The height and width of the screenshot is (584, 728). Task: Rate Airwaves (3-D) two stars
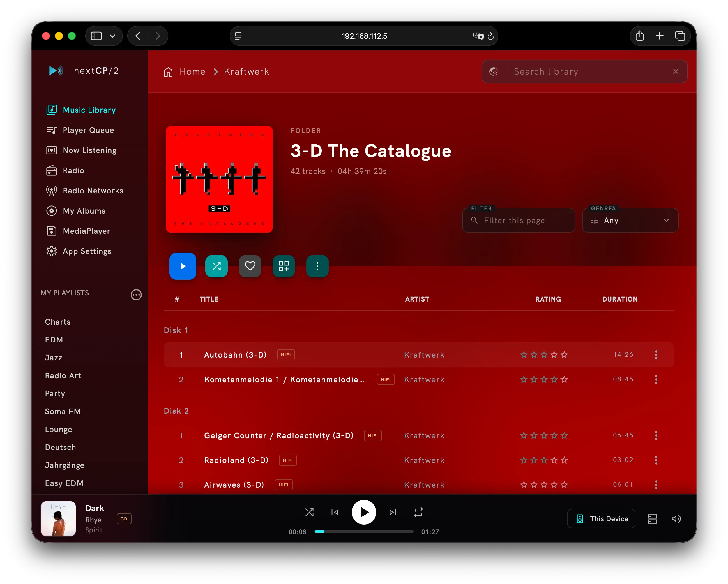tap(534, 485)
